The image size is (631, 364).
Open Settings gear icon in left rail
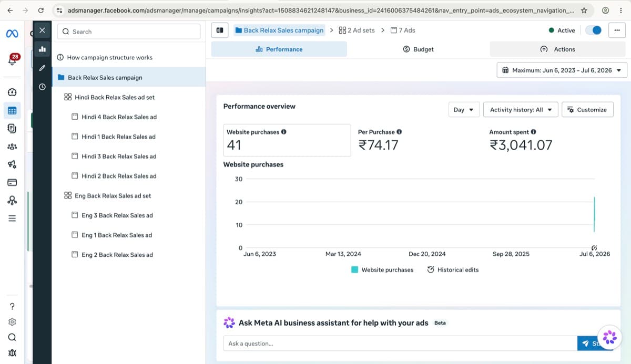pyautogui.click(x=12, y=322)
